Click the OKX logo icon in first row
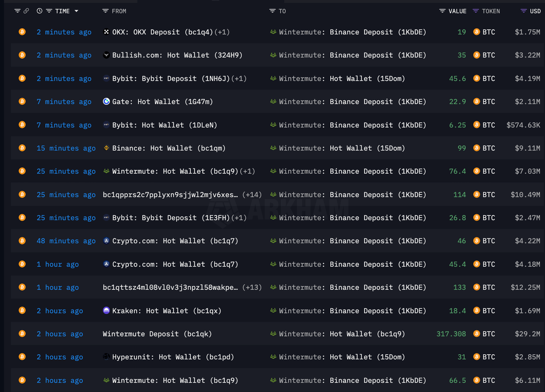This screenshot has width=545, height=392. click(x=106, y=32)
